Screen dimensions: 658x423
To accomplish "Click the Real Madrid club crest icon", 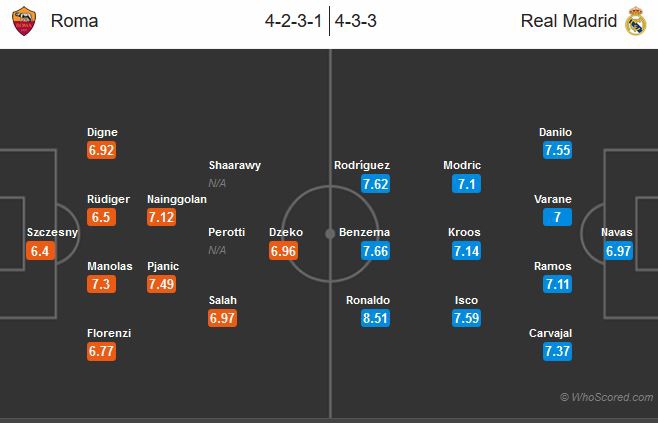I will 635,21.
